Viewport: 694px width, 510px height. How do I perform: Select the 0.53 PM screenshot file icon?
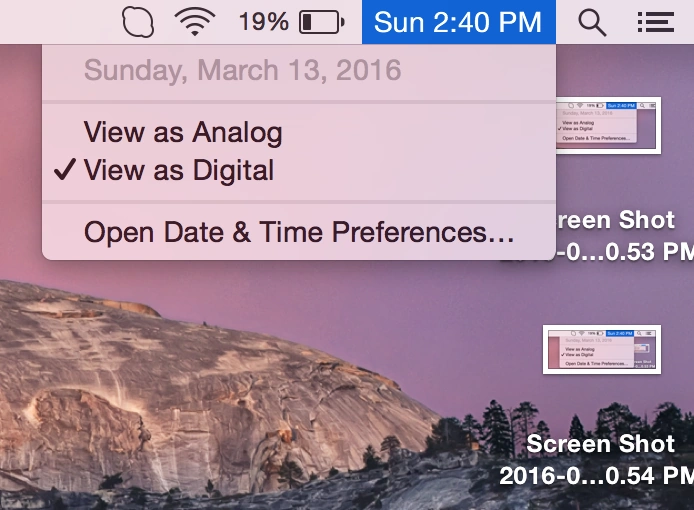pyautogui.click(x=608, y=125)
